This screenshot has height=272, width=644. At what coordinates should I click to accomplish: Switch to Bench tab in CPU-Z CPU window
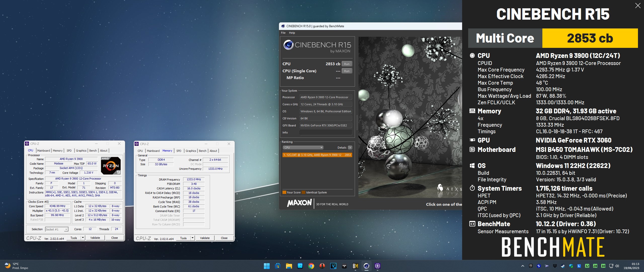point(93,151)
